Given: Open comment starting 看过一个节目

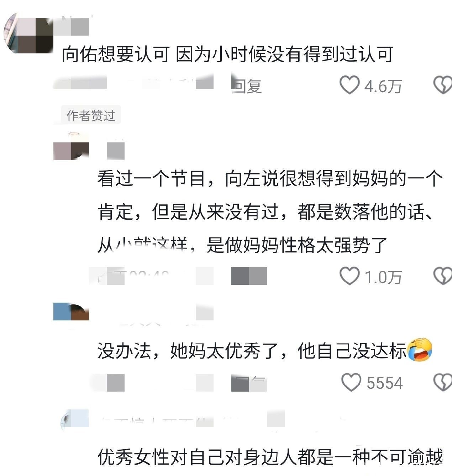Looking at the screenshot, I should [x=270, y=212].
